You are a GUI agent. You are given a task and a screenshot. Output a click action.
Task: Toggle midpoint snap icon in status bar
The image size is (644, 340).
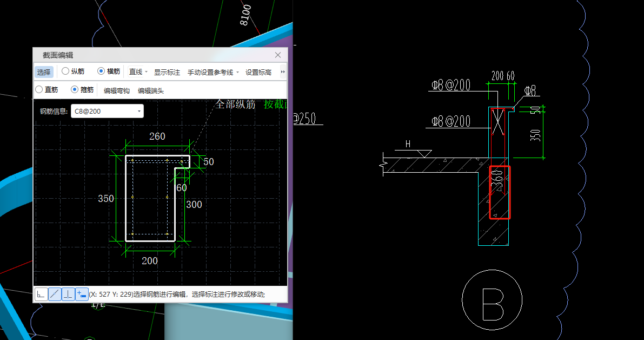(x=55, y=294)
